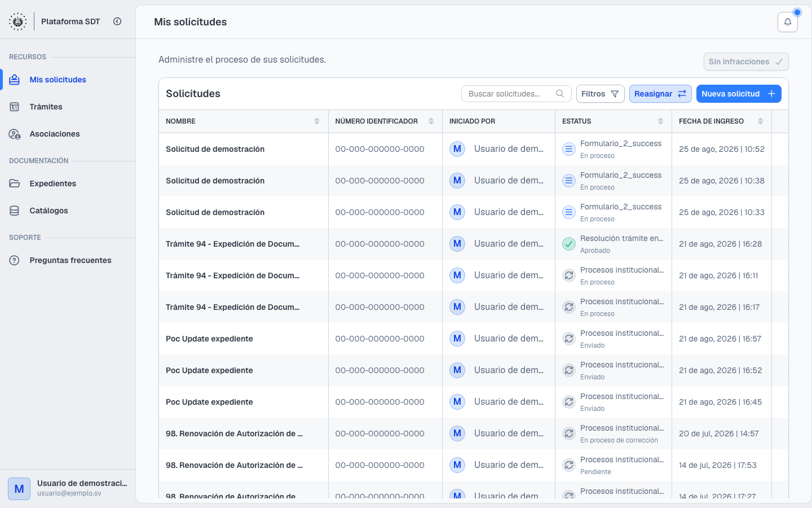Collapse sidebar using icon beside Plataforma SDT
This screenshot has height=508, width=812.
pos(117,21)
